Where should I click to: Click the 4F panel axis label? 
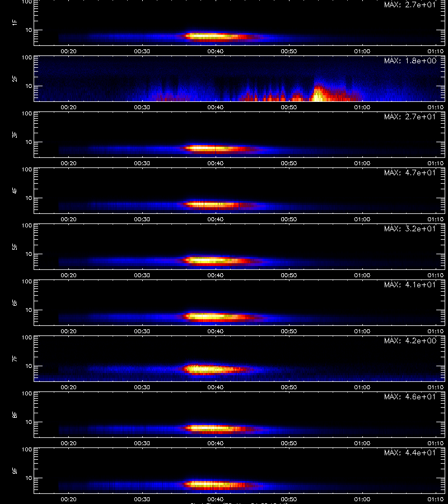coord(15,190)
